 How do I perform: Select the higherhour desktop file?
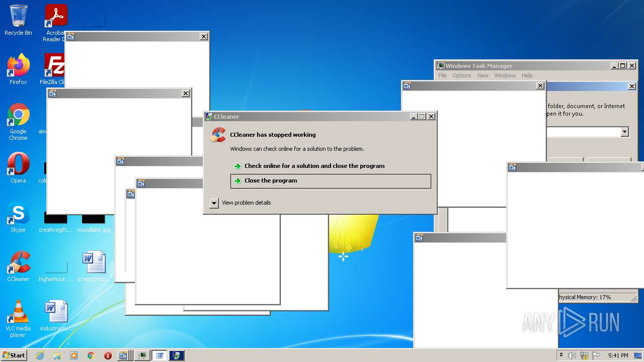coord(56,269)
